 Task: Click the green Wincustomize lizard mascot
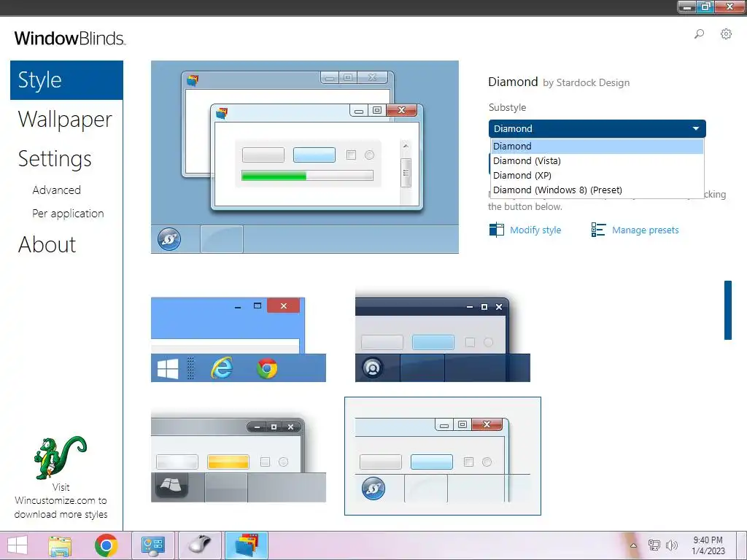click(x=60, y=458)
